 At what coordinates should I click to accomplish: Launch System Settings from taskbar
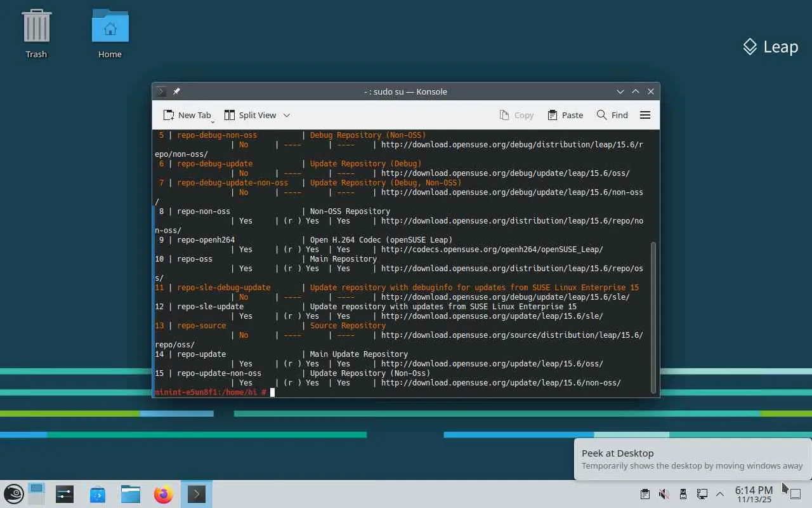65,494
